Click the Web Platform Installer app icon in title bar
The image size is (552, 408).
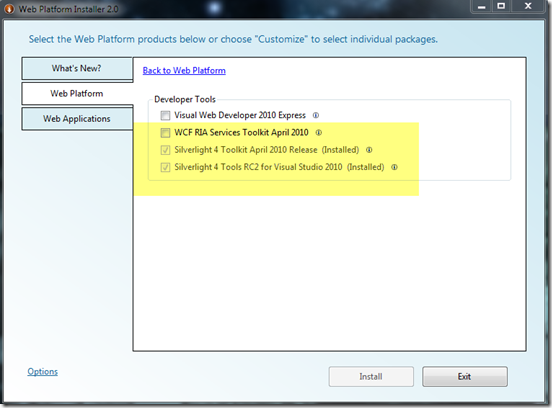[x=9, y=9]
